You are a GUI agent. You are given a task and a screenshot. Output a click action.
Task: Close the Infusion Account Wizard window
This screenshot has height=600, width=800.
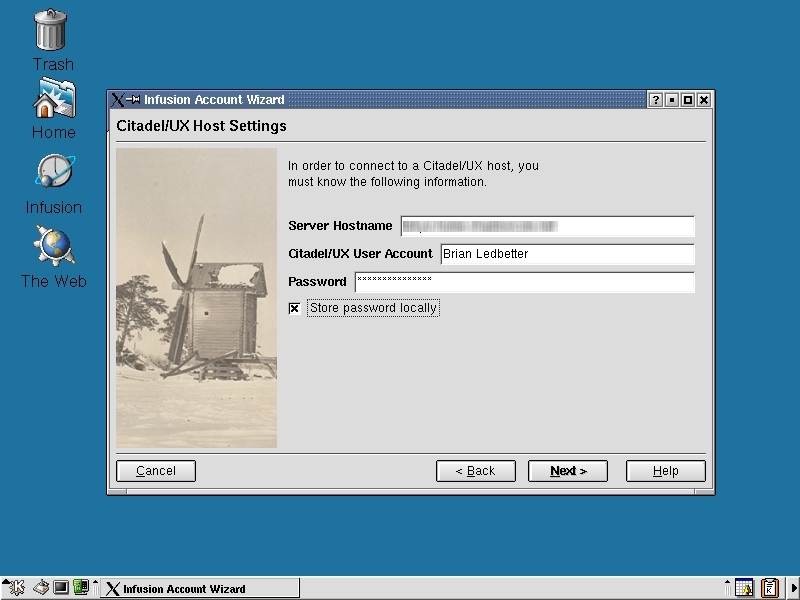click(704, 100)
